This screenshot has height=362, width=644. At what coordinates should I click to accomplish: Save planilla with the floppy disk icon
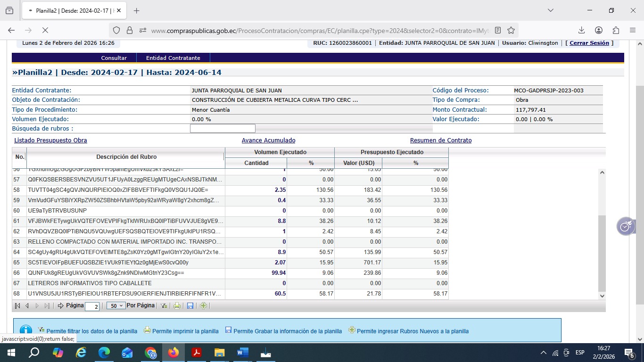pos(190,306)
